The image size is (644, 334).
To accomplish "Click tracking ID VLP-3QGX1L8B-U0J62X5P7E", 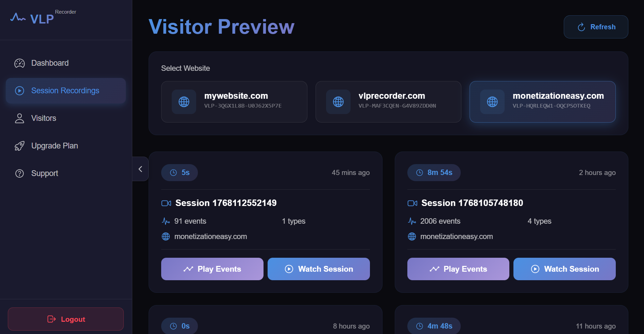I will pyautogui.click(x=243, y=106).
